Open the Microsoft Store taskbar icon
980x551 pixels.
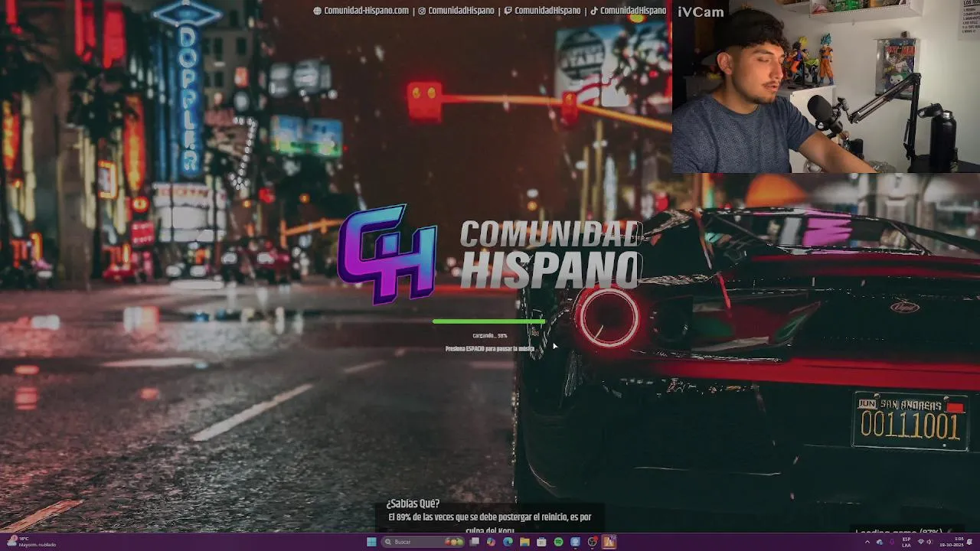point(541,542)
